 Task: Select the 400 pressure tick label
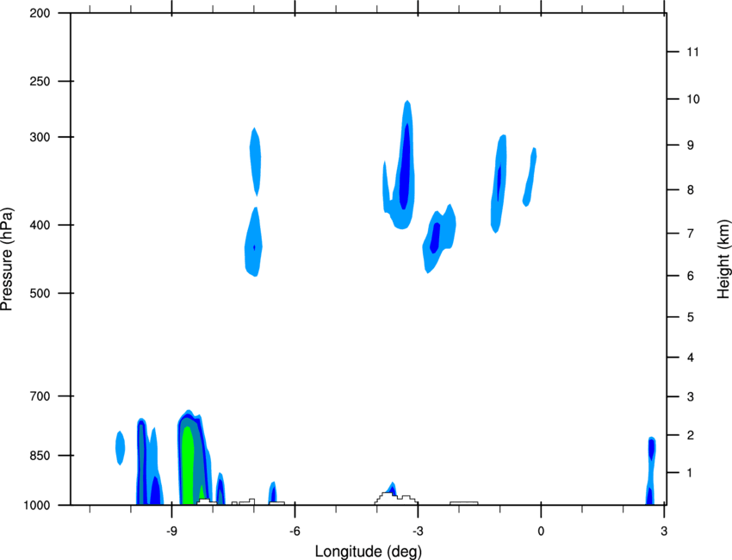tap(40, 225)
